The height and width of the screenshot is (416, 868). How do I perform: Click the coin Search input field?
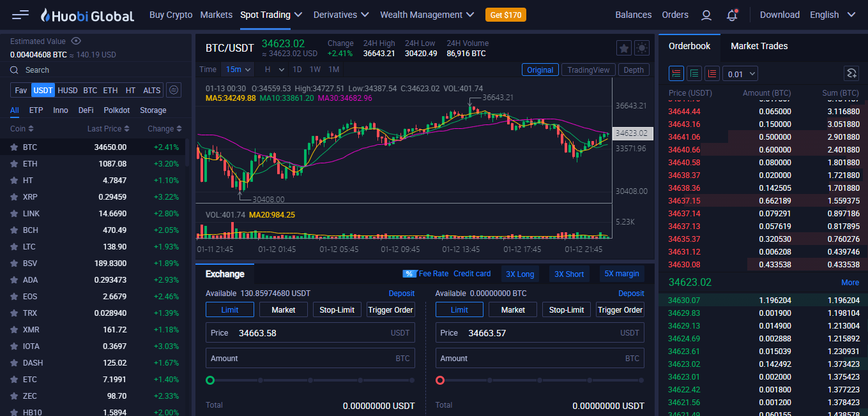96,70
